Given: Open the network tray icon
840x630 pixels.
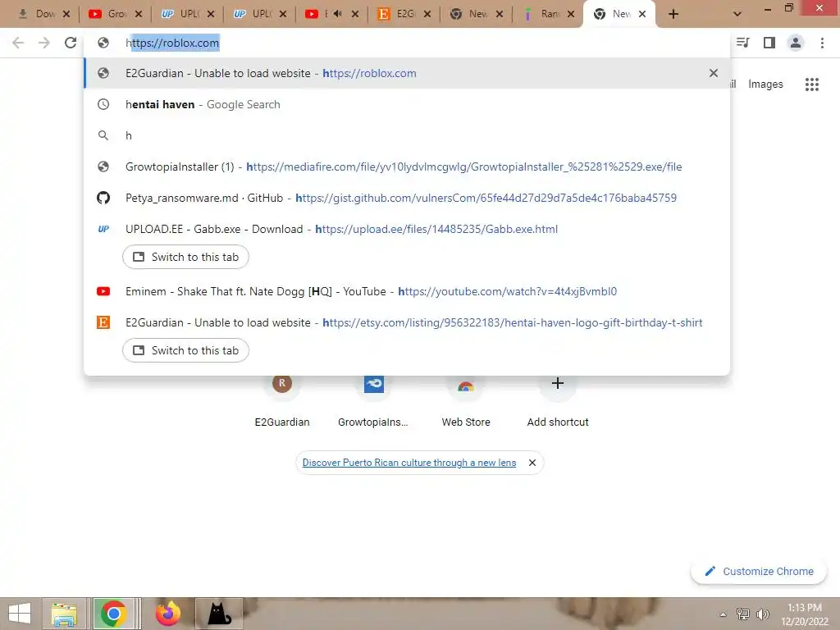Looking at the screenshot, I should [742, 614].
